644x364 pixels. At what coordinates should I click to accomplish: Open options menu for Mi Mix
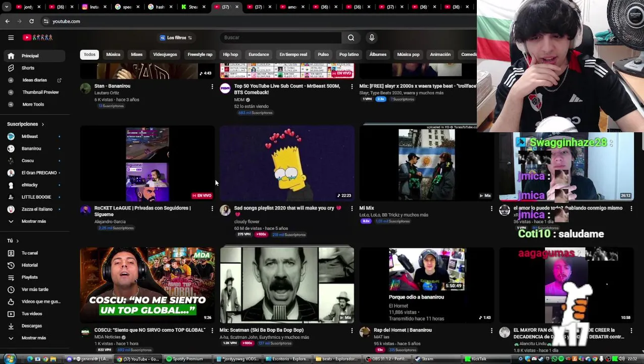click(x=491, y=208)
